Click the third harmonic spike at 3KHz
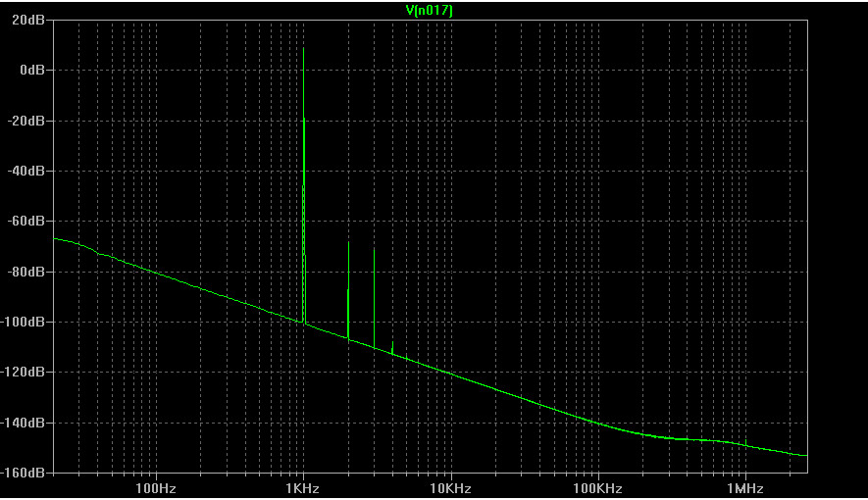The image size is (868, 500). (x=375, y=299)
